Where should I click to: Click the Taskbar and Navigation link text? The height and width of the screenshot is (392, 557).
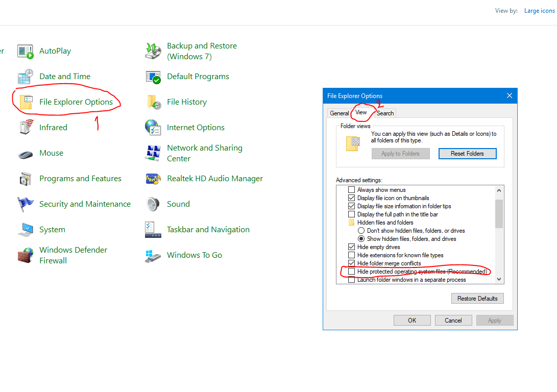[x=208, y=230]
